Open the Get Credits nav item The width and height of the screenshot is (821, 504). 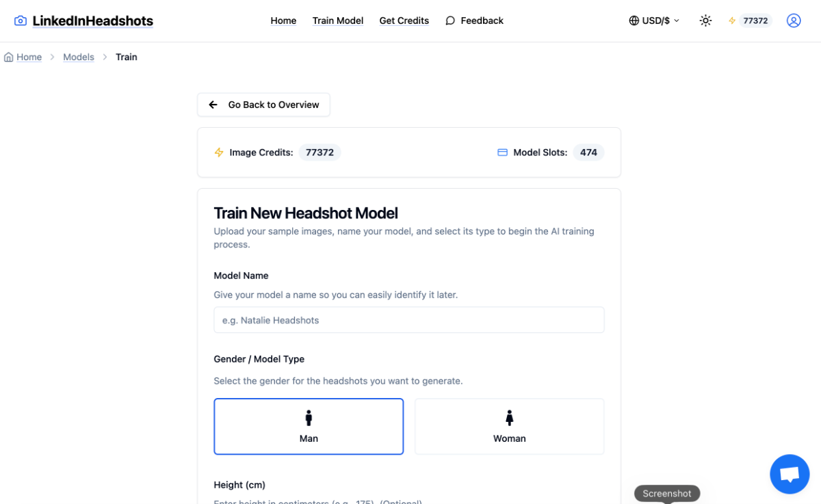click(x=404, y=21)
